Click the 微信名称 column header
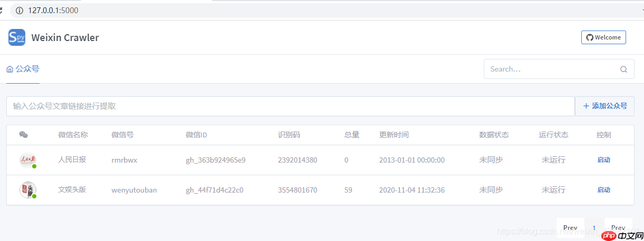The height and width of the screenshot is (241, 644). coord(73,135)
